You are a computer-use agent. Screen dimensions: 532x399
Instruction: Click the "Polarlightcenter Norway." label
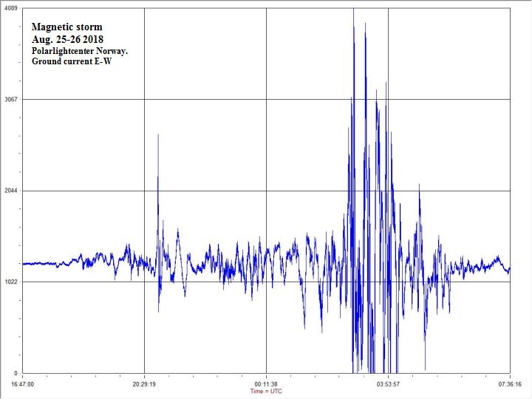coord(80,50)
